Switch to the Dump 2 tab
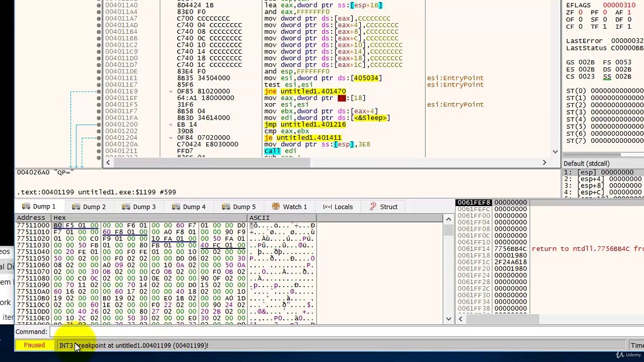This screenshot has width=644, height=362. click(89, 207)
